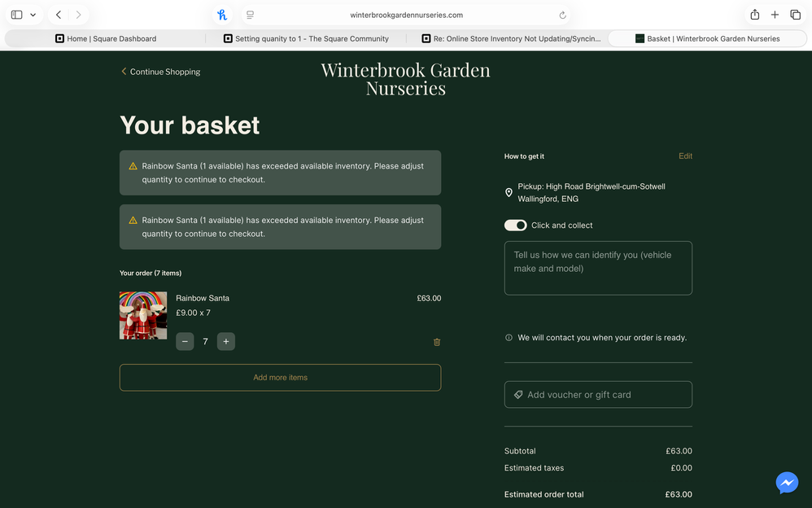Click the blue extension icon in the toolbar

[220, 14]
